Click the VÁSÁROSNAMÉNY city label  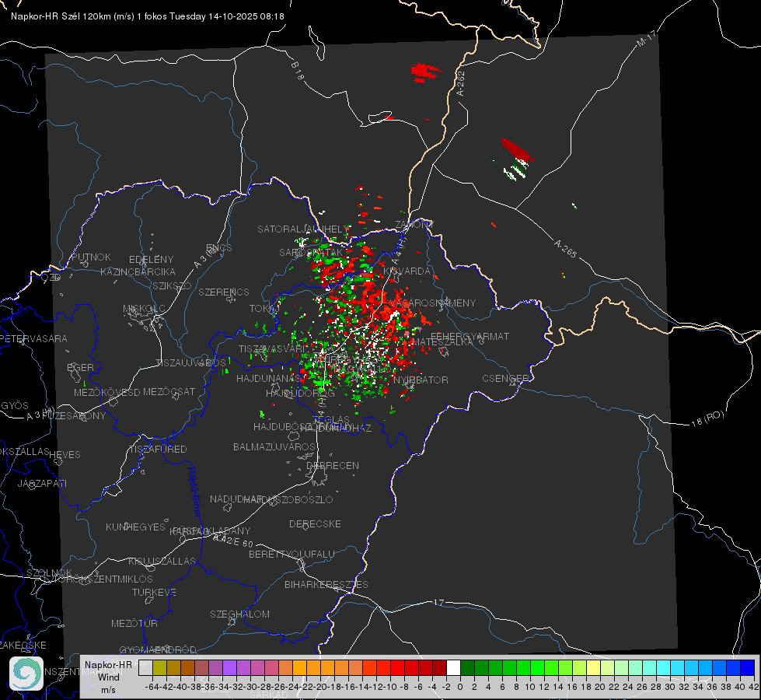coord(432,303)
